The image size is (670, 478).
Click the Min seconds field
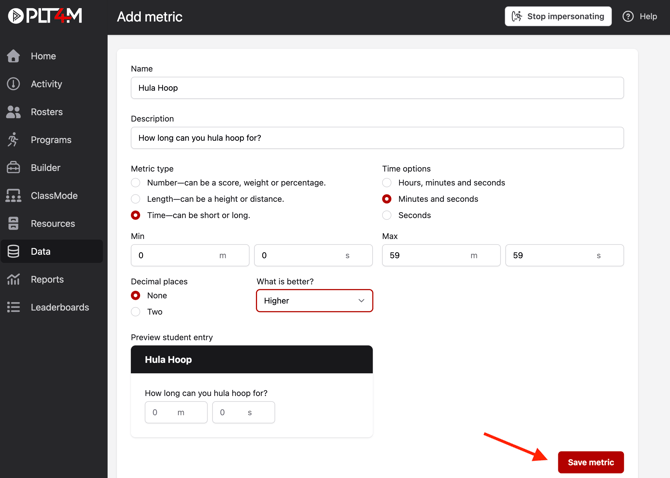point(313,255)
